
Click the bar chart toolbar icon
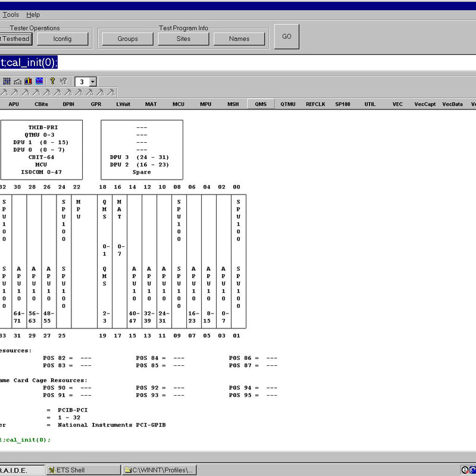28,82
